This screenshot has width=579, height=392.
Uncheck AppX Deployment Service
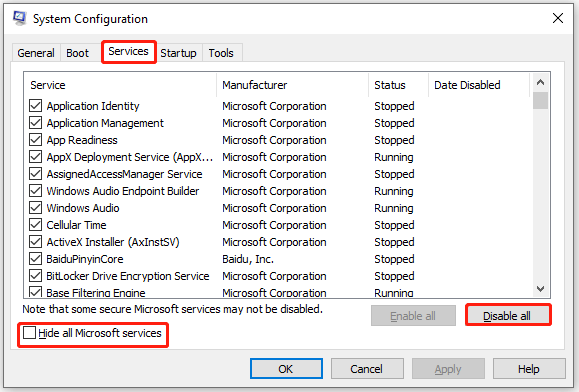tap(35, 157)
